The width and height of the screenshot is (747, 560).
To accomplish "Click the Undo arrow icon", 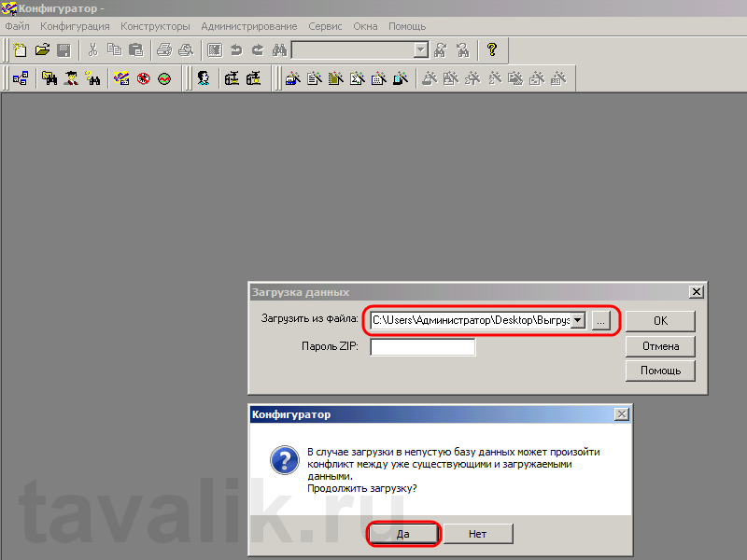I will 236,49.
